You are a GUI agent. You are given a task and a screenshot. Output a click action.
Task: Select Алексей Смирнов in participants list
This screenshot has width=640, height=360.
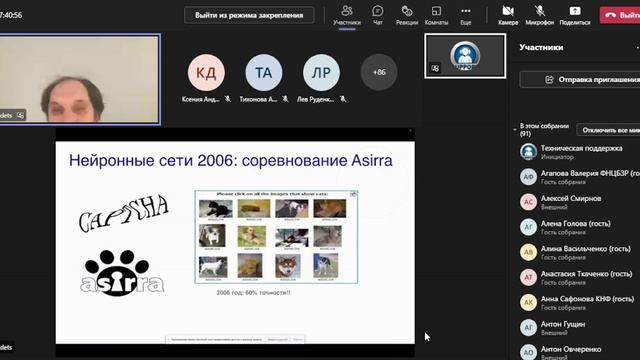click(x=580, y=202)
